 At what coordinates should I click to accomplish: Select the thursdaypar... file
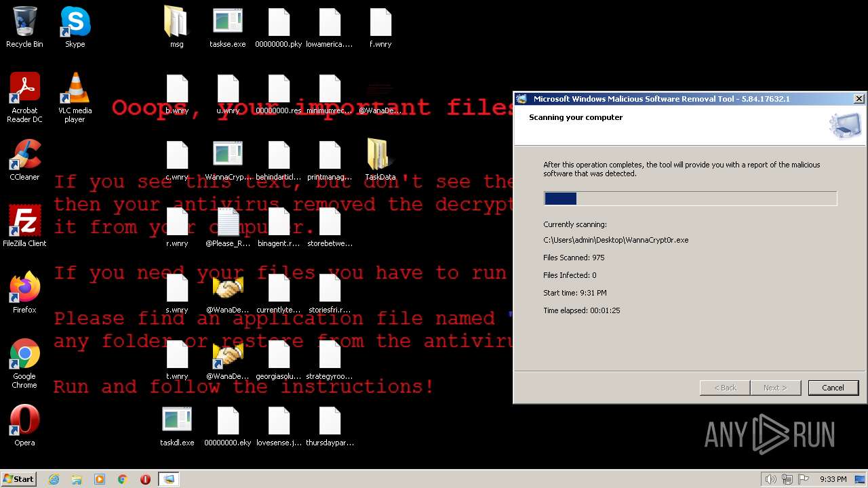[x=330, y=426]
